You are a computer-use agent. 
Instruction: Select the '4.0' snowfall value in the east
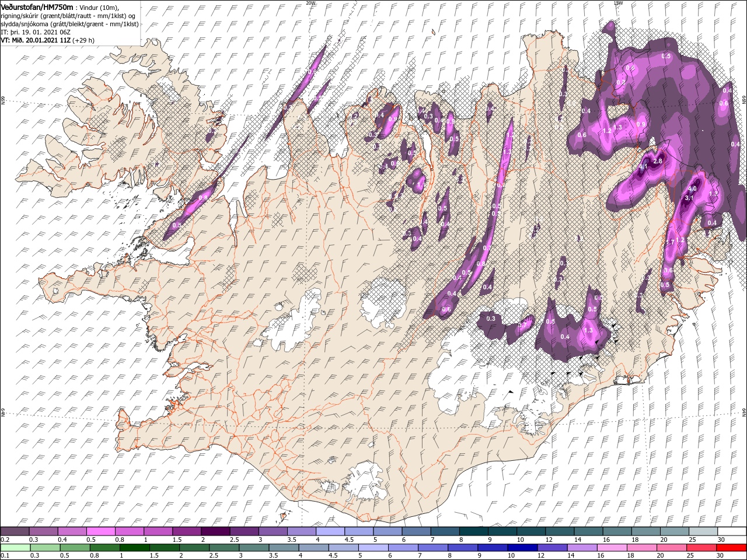(693, 189)
